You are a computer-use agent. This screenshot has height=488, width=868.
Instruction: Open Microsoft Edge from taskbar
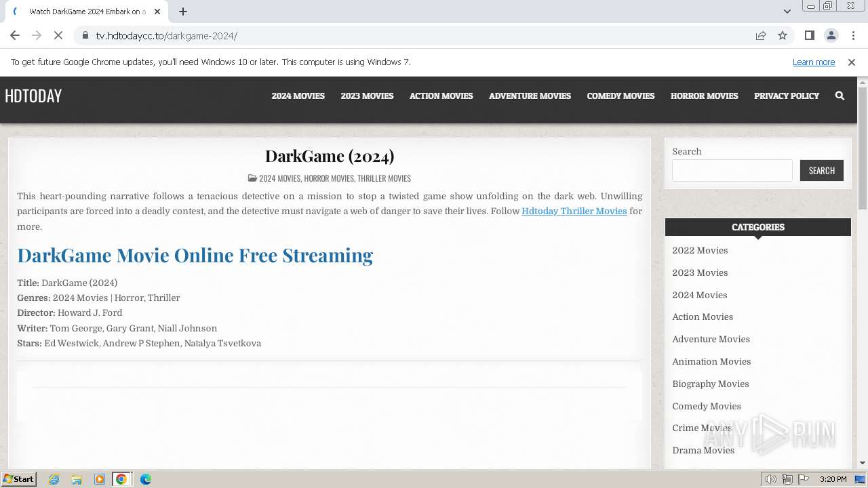(146, 479)
